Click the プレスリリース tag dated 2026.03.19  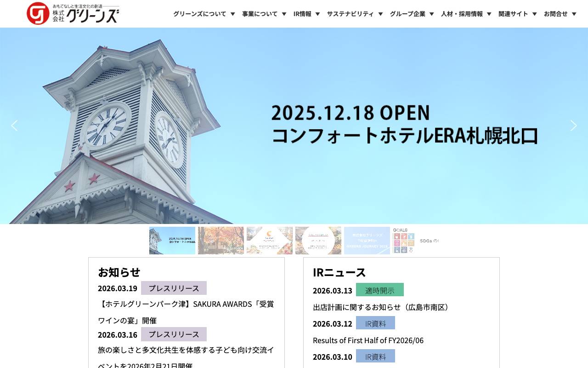click(x=174, y=287)
